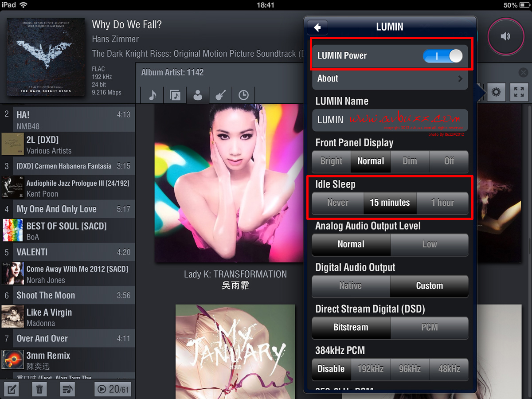The image size is (532, 399).
Task: Open the clock recent tab
Action: click(x=243, y=95)
